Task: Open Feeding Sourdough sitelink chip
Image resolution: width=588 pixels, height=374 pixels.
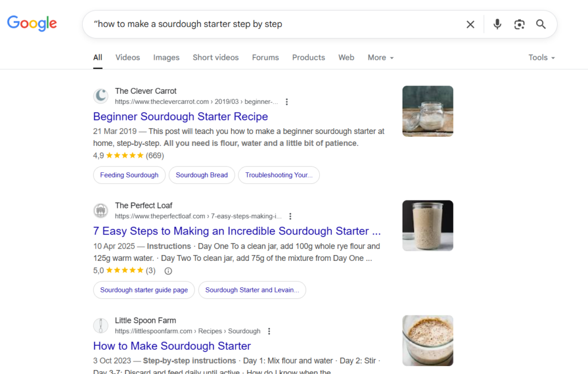Action: tap(129, 175)
